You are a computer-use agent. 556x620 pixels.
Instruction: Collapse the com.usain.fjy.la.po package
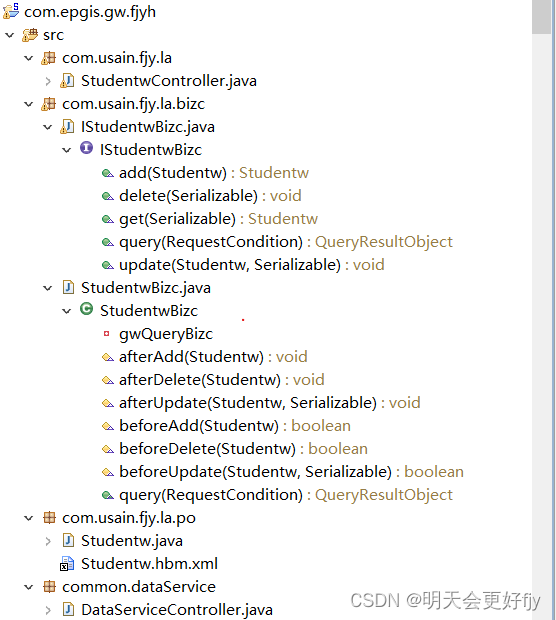coord(28,518)
